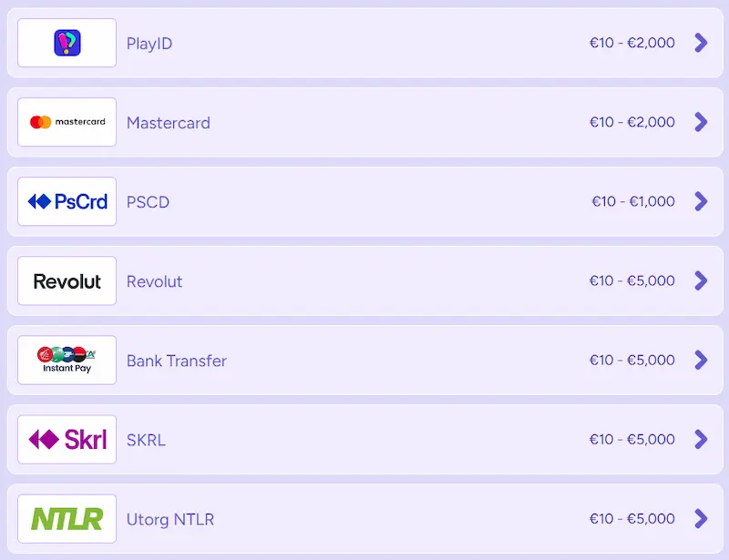
Task: Choose the Utorg NTLR label
Action: [x=170, y=520]
